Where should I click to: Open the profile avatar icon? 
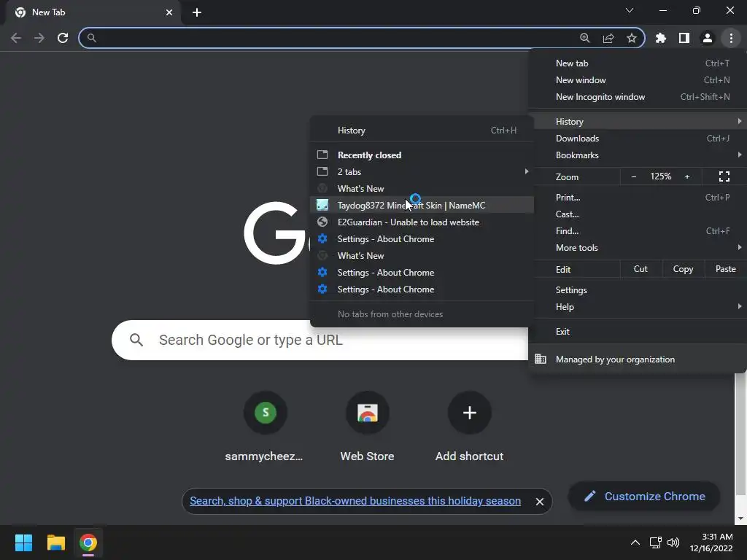708,38
